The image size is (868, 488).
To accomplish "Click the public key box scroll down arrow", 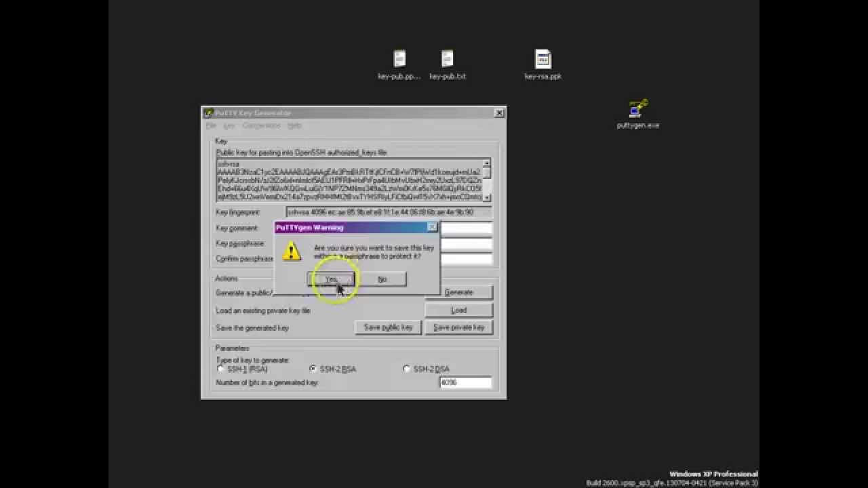I will 486,197.
